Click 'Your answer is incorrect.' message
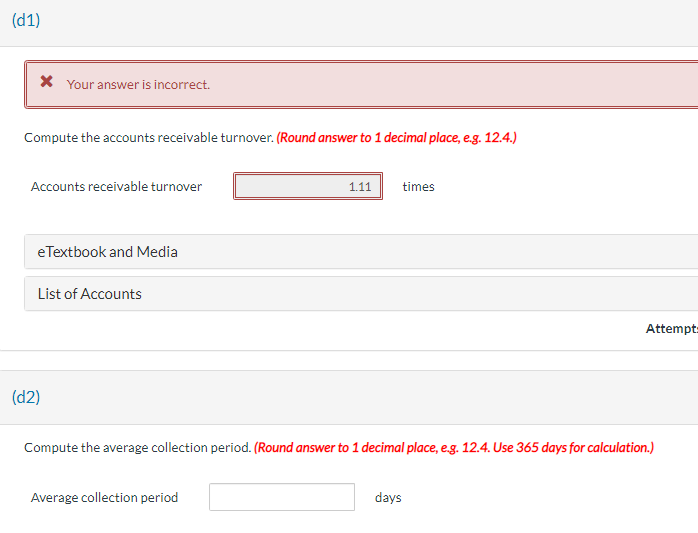The height and width of the screenshot is (533, 698). (x=138, y=85)
